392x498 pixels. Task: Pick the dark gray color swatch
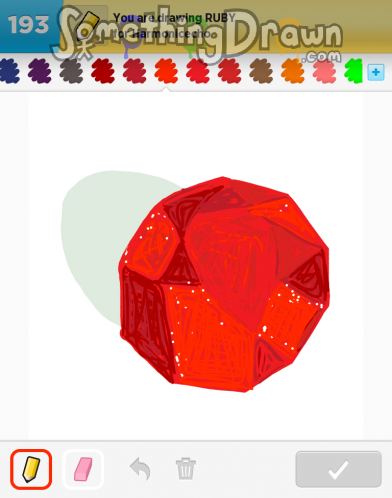[71, 71]
